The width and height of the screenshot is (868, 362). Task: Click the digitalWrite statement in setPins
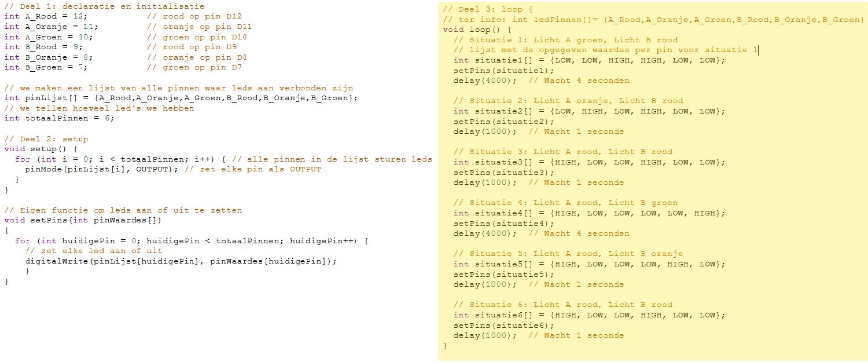(x=181, y=261)
